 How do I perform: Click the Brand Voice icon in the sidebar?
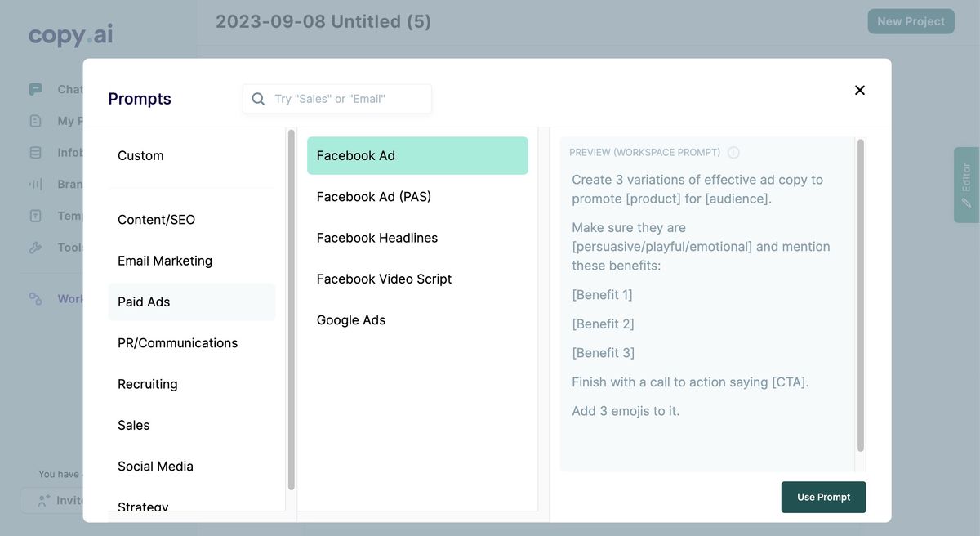click(x=35, y=184)
